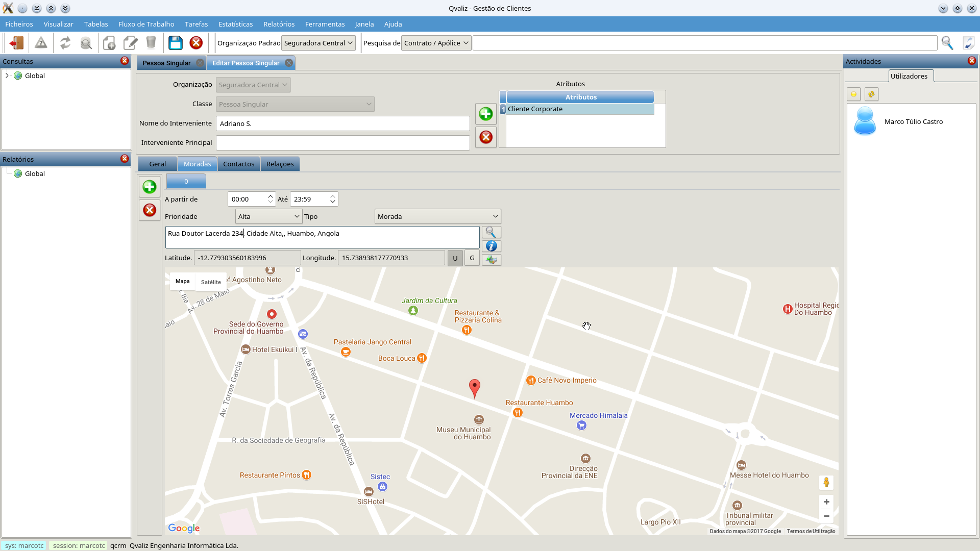Add a new attribute with green plus
The image size is (980, 551).
tap(485, 114)
